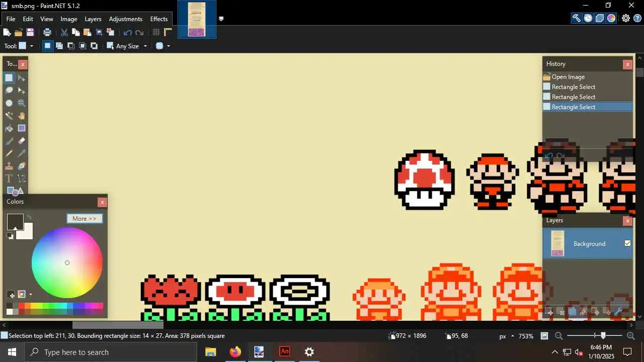Click the Crop to Selection icon
Screen dimensions: 644x362
point(99,32)
